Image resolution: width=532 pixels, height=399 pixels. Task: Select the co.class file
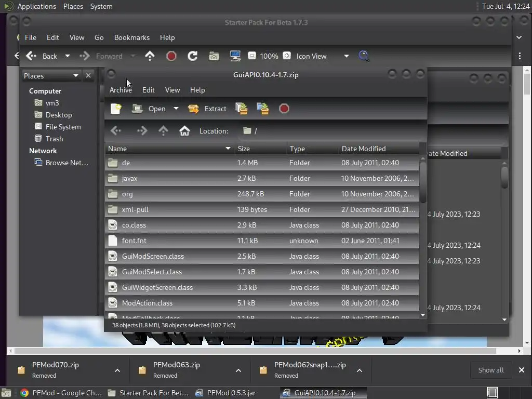click(x=262, y=225)
